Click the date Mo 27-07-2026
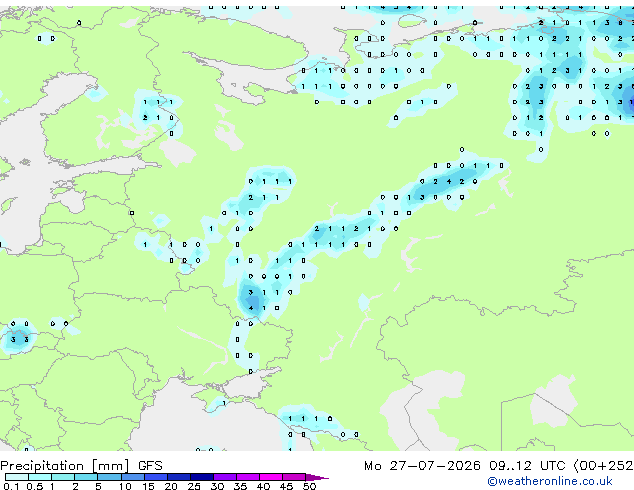This screenshot has width=634, height=490. [x=422, y=466]
